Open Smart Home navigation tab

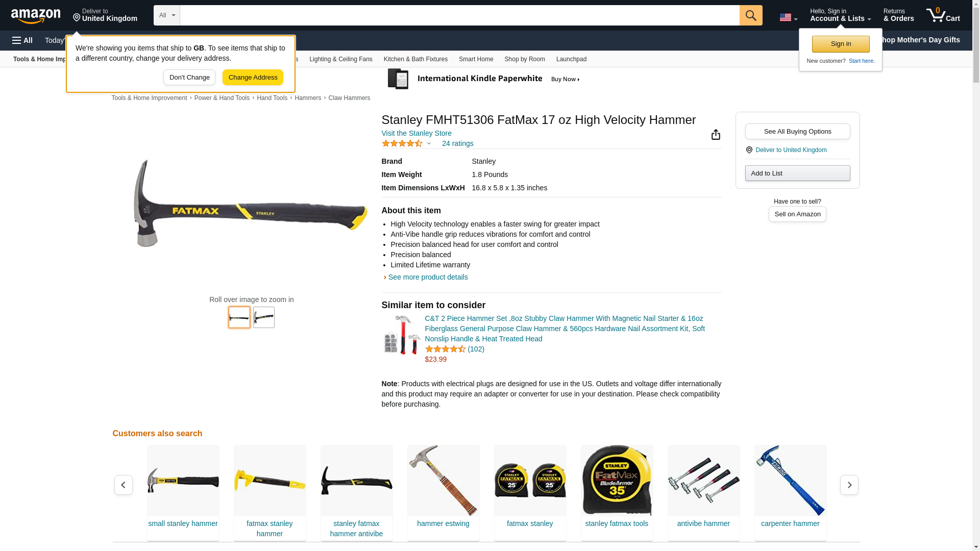pos(476,59)
